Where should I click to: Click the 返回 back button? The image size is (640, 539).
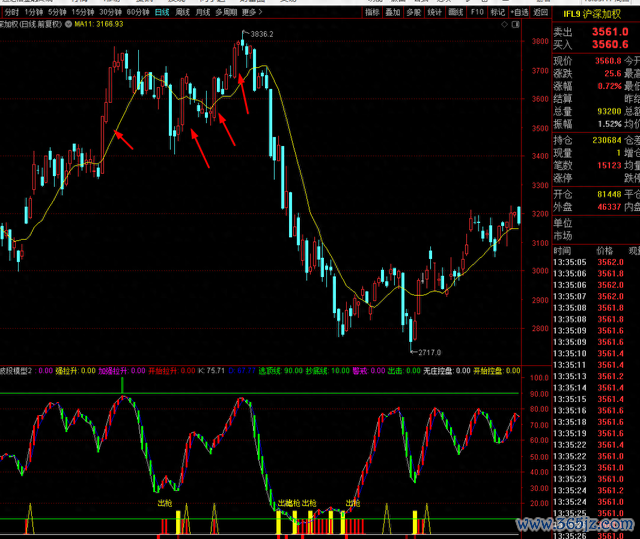[x=540, y=12]
